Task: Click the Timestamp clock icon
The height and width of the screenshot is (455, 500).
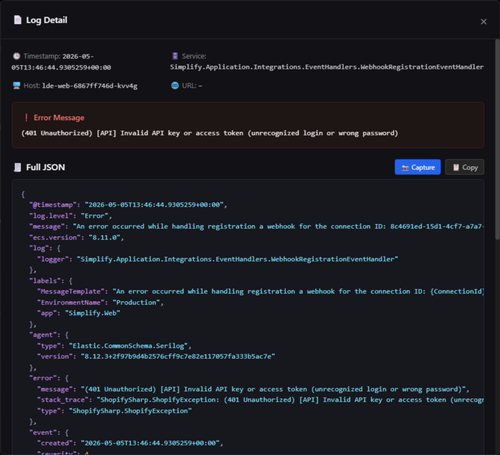Action: point(16,56)
